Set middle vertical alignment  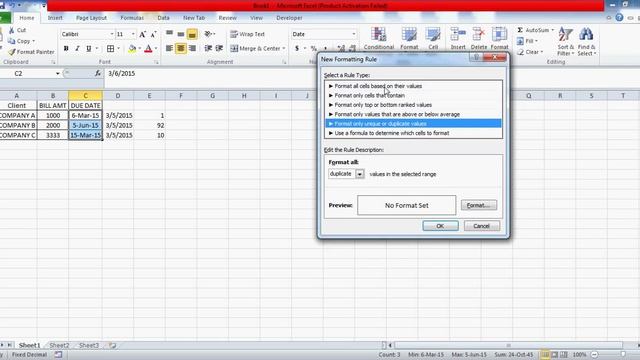pyautogui.click(x=181, y=34)
